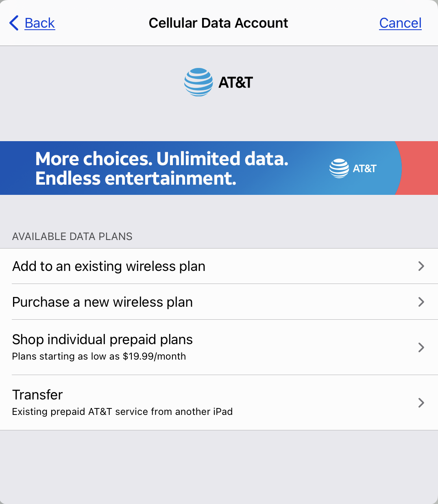Expand chevron for Shop individual prepaid plans
The image size is (438, 504).
(x=421, y=347)
